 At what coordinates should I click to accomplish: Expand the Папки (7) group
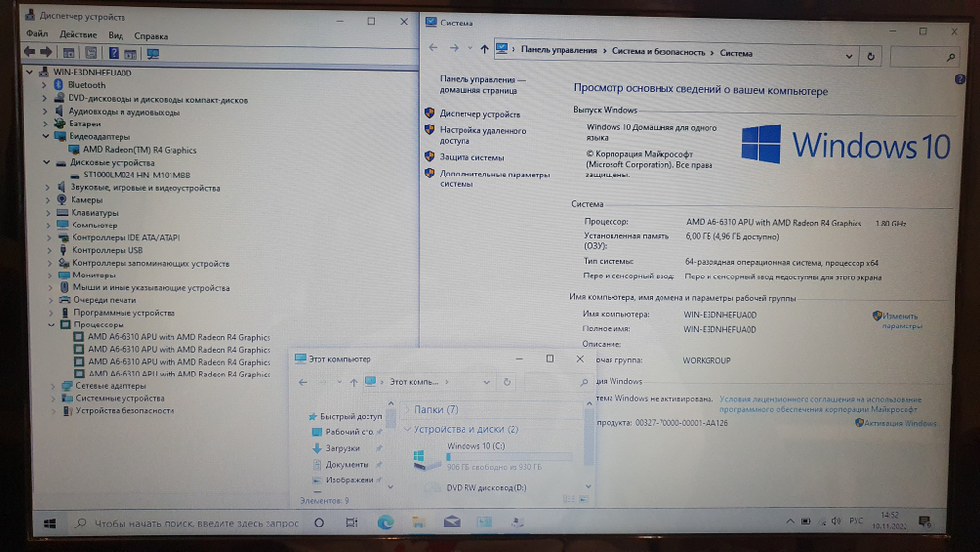coord(408,410)
